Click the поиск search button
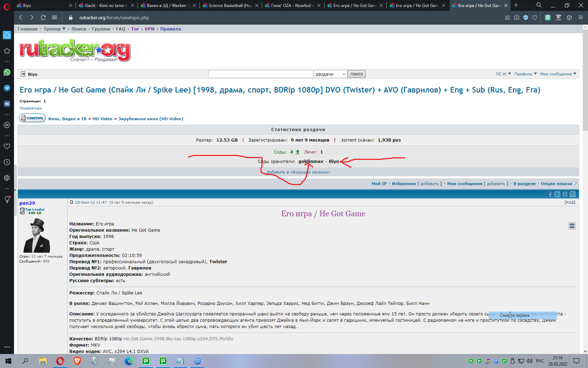588x368 pixels. click(357, 74)
